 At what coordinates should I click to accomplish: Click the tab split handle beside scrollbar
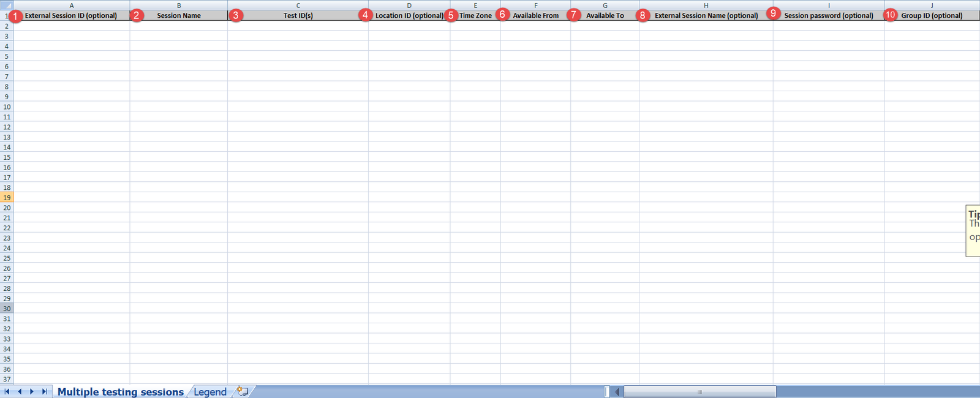pyautogui.click(x=607, y=392)
